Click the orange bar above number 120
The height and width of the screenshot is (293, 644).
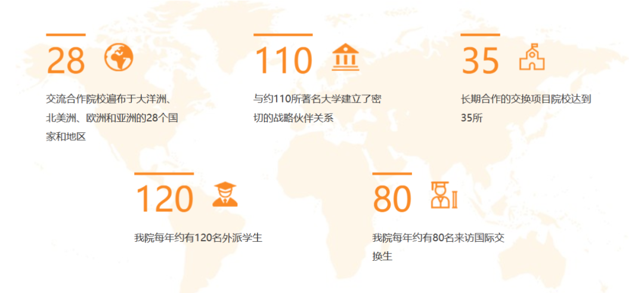[164, 174]
